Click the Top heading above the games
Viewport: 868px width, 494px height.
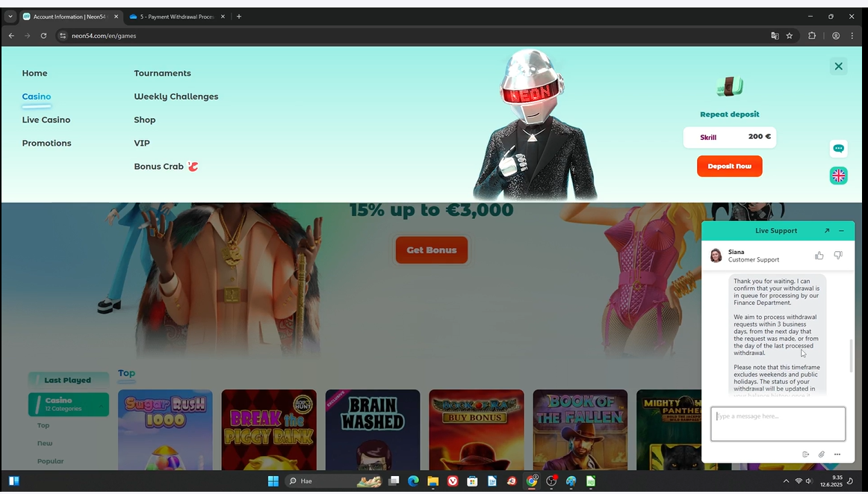tap(126, 373)
